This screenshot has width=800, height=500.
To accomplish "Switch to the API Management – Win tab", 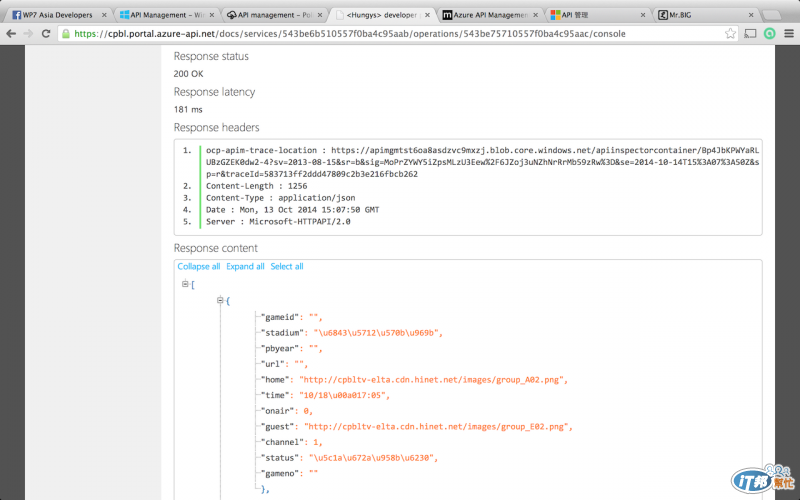I will [166, 15].
